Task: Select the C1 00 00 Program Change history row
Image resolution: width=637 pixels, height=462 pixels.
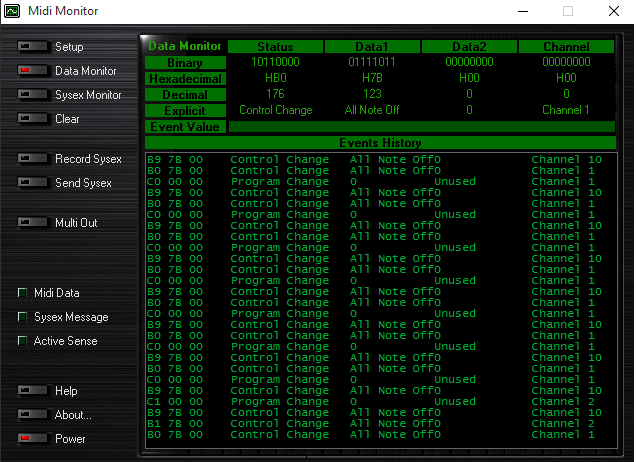Action: tap(381, 401)
